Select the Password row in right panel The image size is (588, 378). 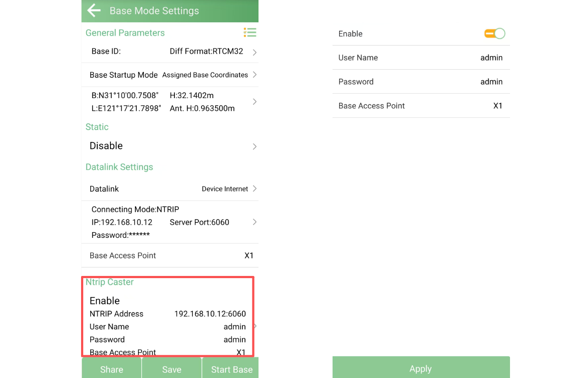click(421, 81)
